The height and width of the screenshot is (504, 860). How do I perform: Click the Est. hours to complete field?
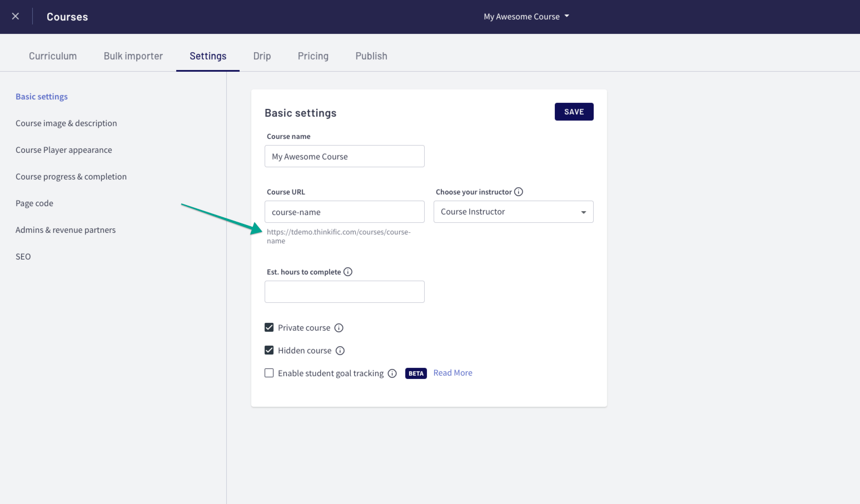click(x=345, y=292)
